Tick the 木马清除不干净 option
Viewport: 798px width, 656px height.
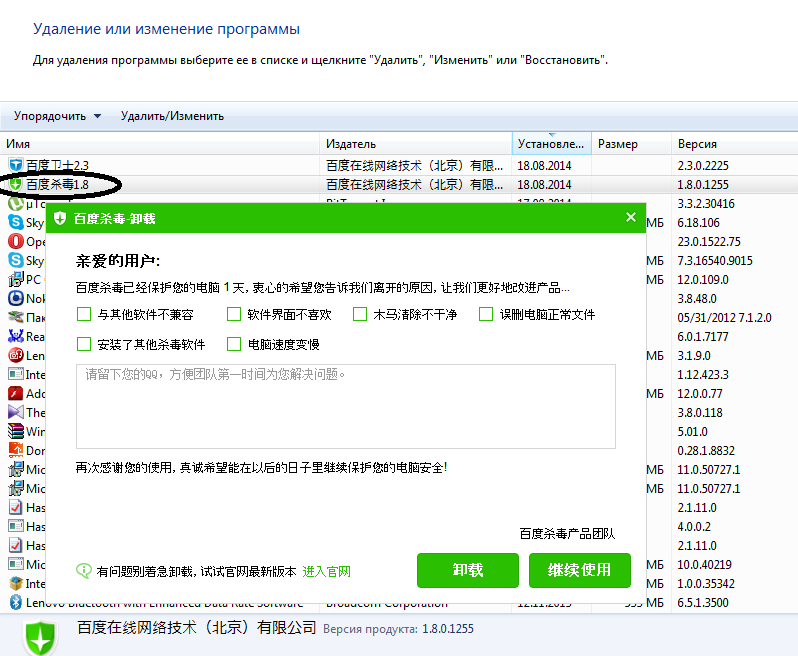pos(360,314)
